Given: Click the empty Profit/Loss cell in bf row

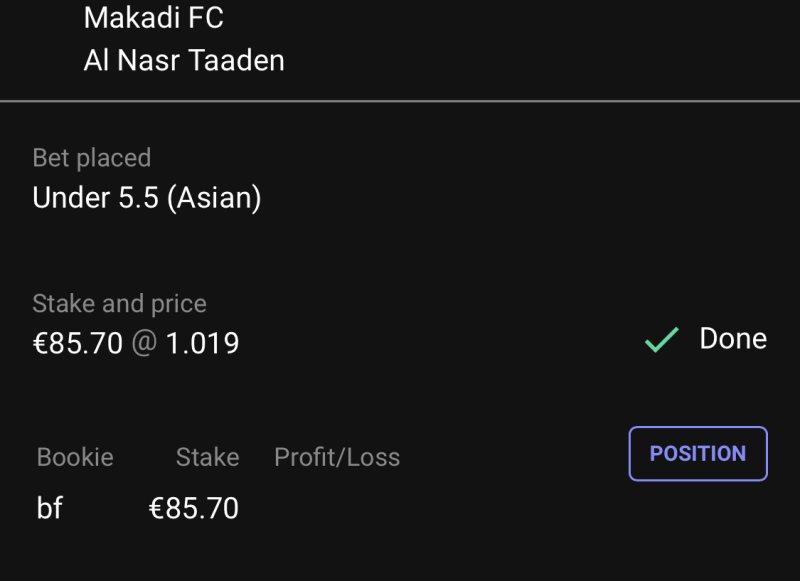Looking at the screenshot, I should (337, 509).
